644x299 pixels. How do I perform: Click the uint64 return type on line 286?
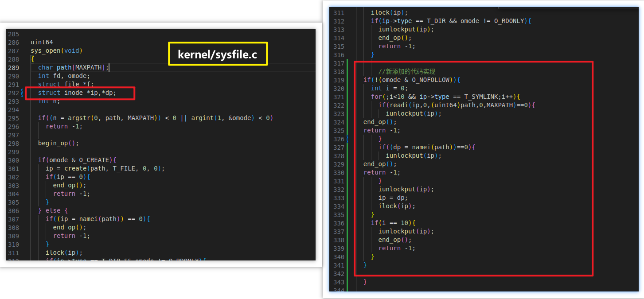coord(42,42)
